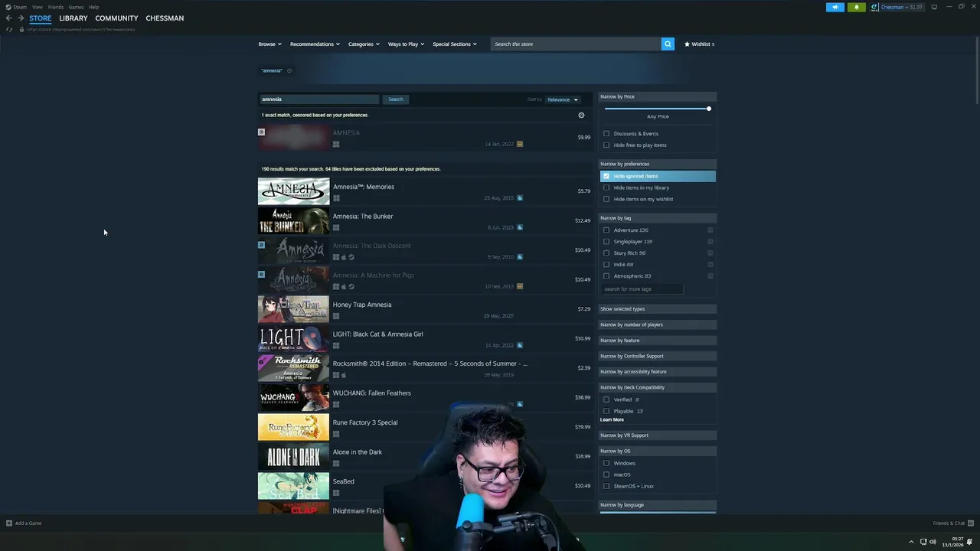Screen dimensions: 980x551
Task: Click the price range slider handle
Action: pos(709,109)
